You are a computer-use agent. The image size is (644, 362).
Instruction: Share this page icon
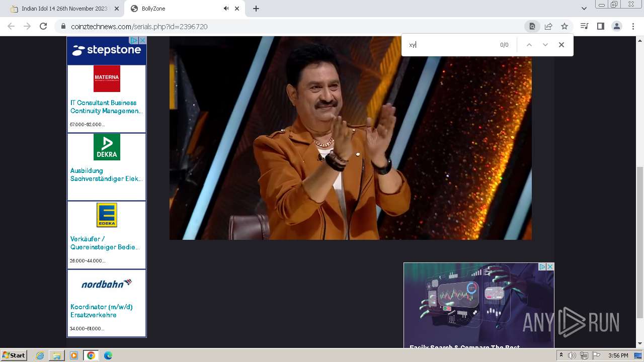[548, 26]
